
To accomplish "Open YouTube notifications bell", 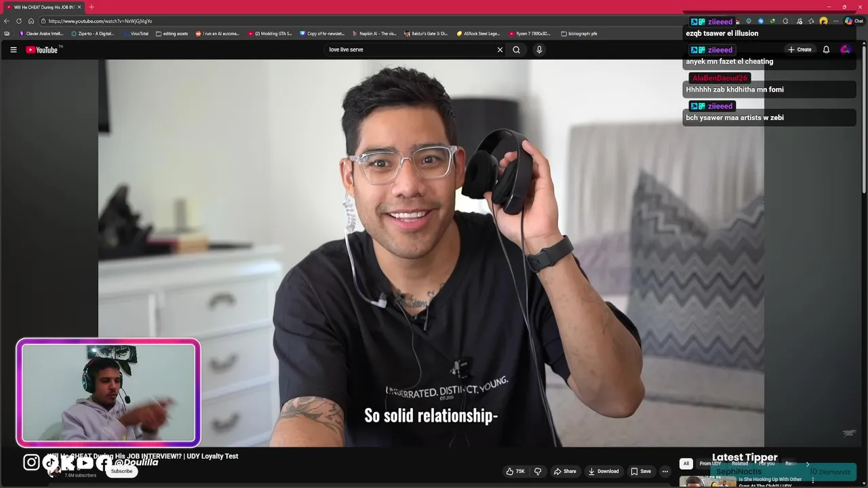I will pos(826,49).
